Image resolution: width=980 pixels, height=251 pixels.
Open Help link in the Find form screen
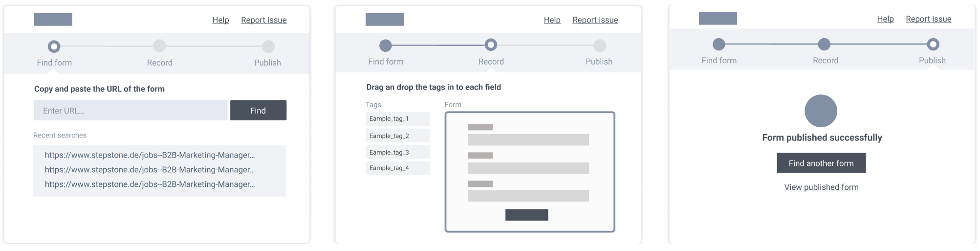[x=220, y=20]
